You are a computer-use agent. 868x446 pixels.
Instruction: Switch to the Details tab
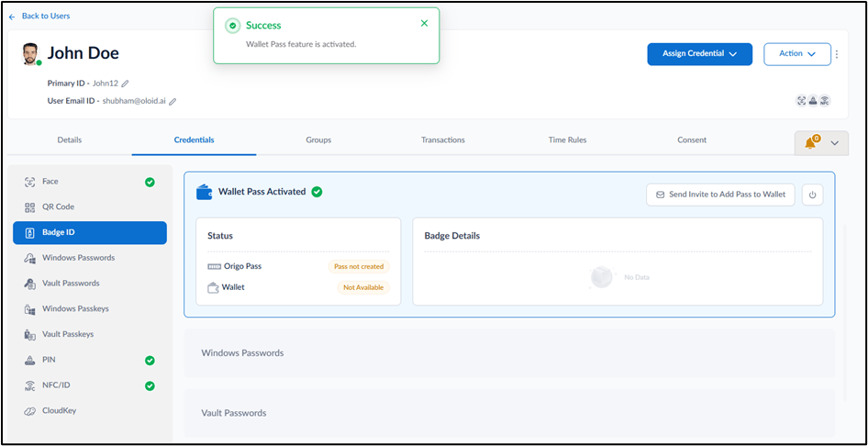click(x=69, y=140)
